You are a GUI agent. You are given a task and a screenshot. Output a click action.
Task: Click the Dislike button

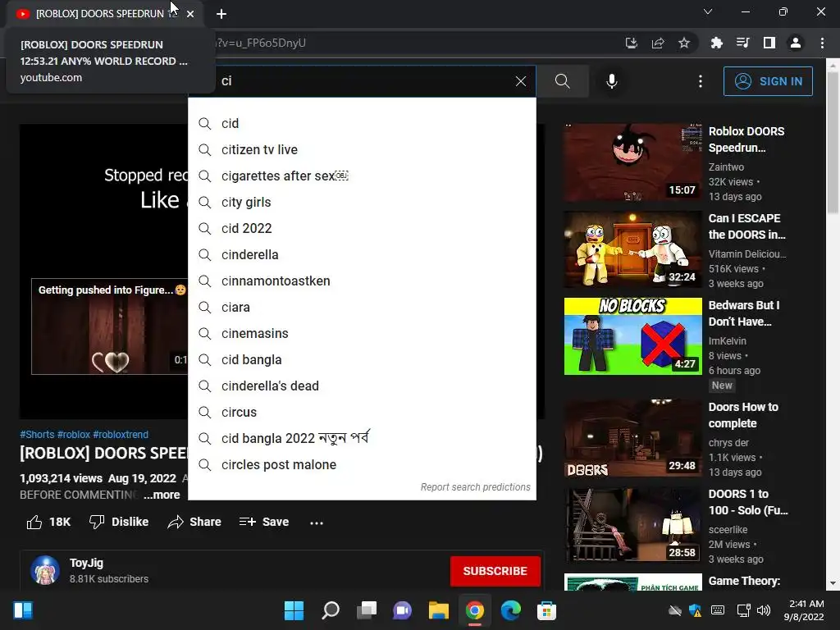[119, 523]
